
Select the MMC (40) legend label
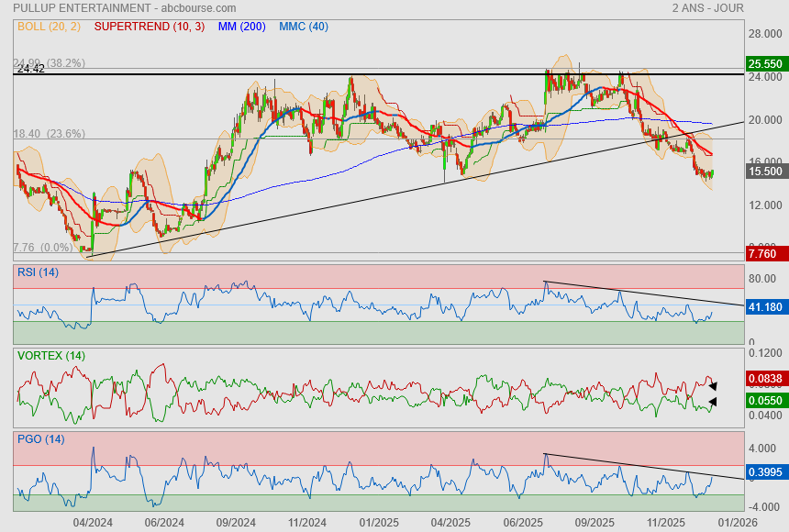[x=303, y=27]
